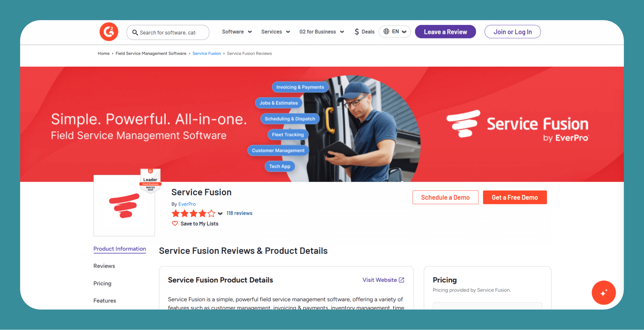Click the Service Fusion product logo thumbnail
The width and height of the screenshot is (644, 330).
(x=124, y=206)
